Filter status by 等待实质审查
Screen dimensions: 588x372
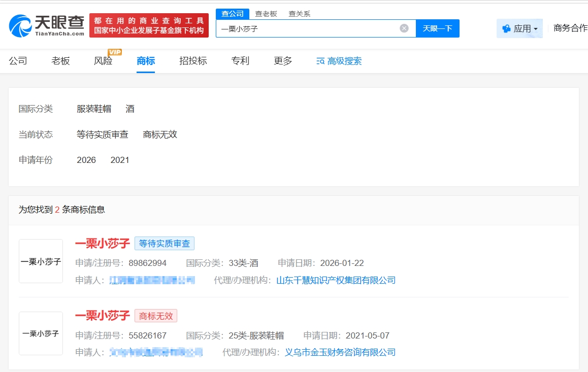pyautogui.click(x=103, y=134)
